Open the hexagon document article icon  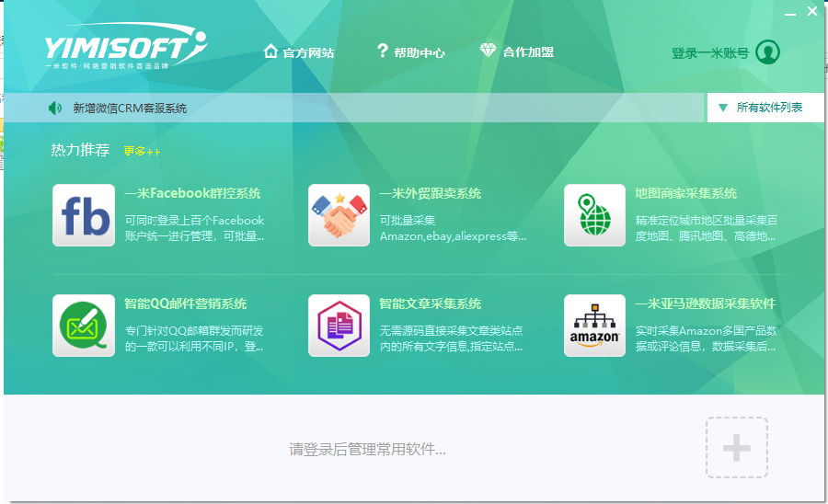point(339,325)
